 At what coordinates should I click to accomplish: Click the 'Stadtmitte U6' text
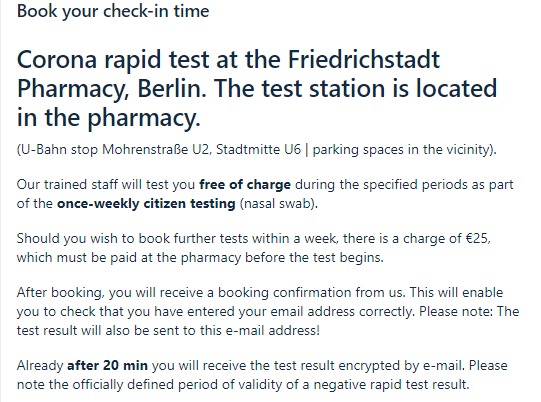click(x=258, y=150)
